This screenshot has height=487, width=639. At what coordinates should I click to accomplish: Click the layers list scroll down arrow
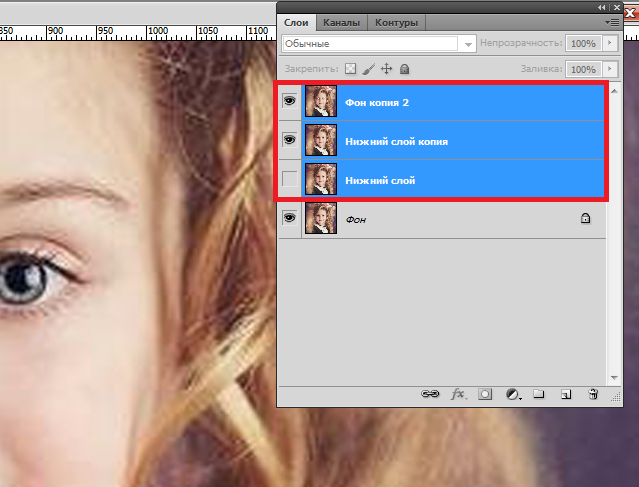point(614,378)
